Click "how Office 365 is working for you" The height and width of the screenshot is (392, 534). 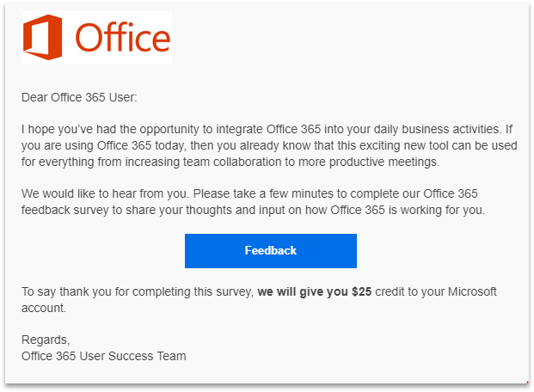click(395, 210)
